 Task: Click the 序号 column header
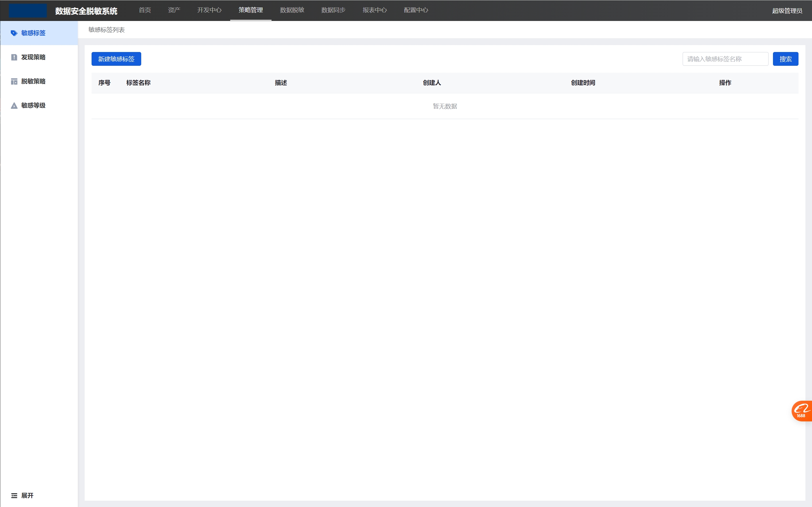click(104, 83)
